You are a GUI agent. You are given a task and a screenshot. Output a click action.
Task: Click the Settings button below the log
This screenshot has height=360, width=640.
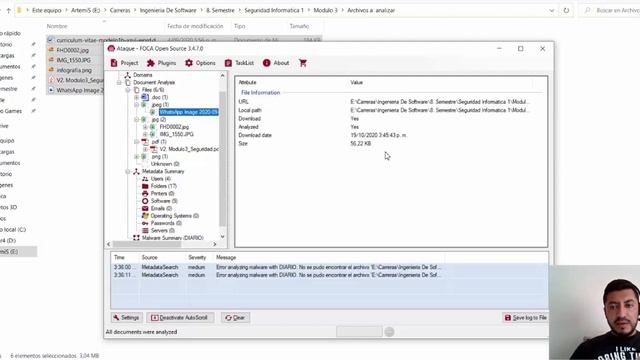tap(127, 318)
